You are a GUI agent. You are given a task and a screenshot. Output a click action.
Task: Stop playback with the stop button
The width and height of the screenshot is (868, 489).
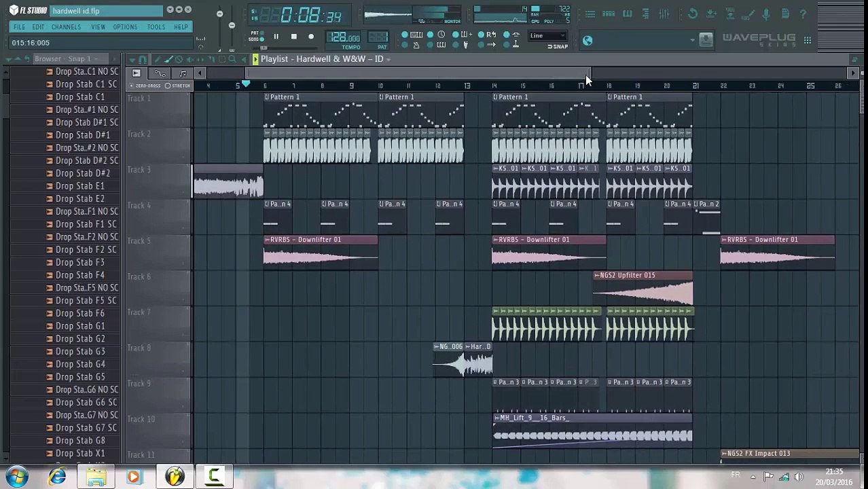pyautogui.click(x=293, y=37)
